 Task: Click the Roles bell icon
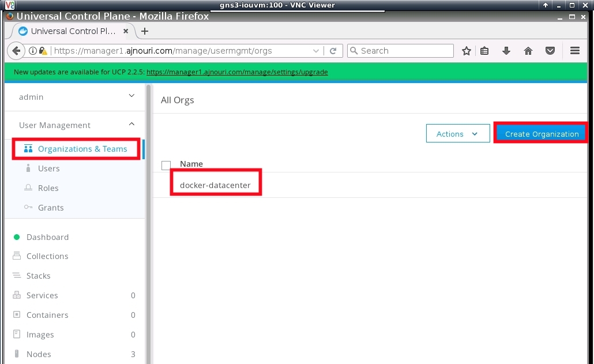pos(28,188)
